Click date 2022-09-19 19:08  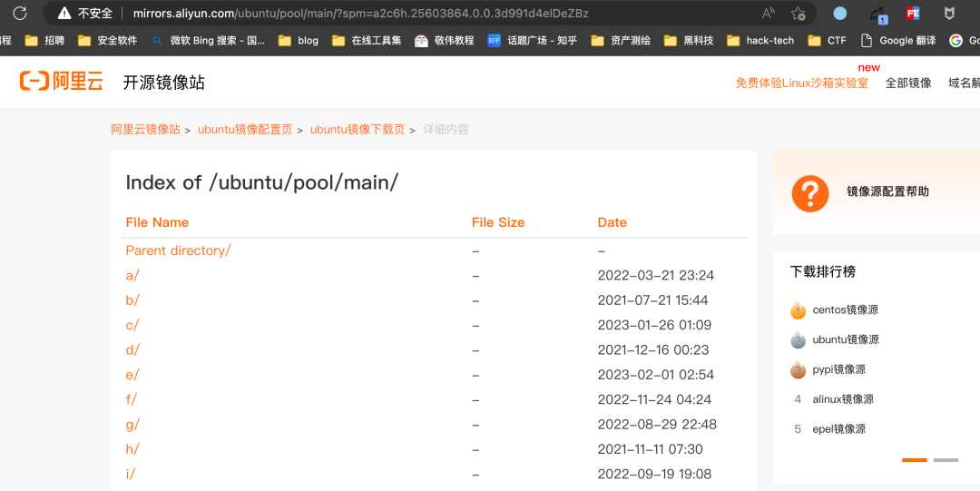[654, 474]
